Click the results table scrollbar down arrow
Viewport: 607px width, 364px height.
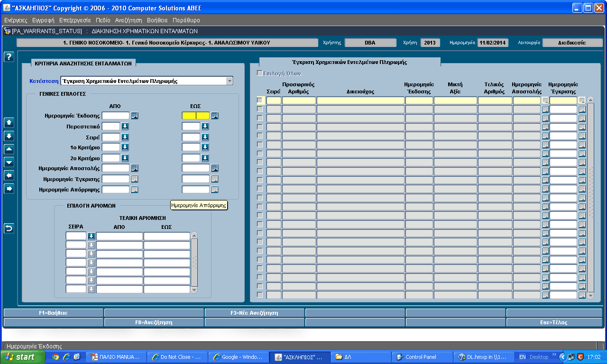pos(590,295)
